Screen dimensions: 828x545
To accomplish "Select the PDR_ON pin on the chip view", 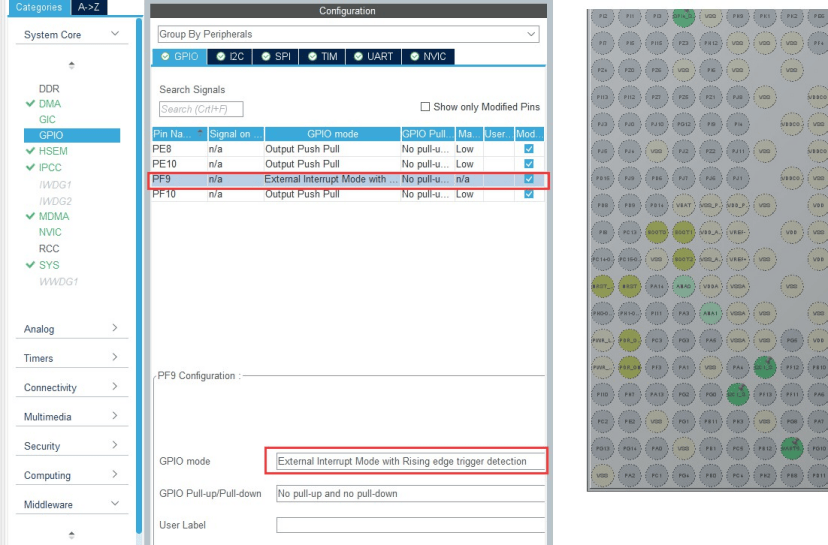I will (x=629, y=367).
